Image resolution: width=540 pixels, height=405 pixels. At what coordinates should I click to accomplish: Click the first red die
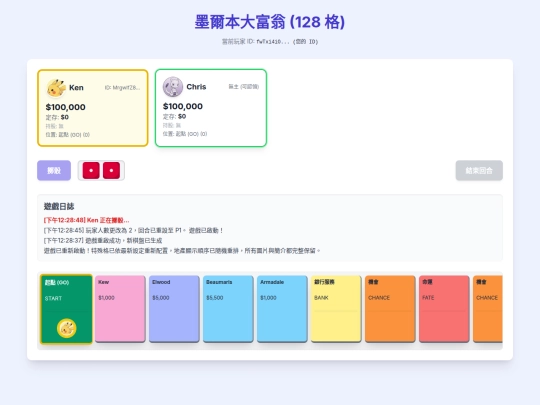pyautogui.click(x=91, y=170)
